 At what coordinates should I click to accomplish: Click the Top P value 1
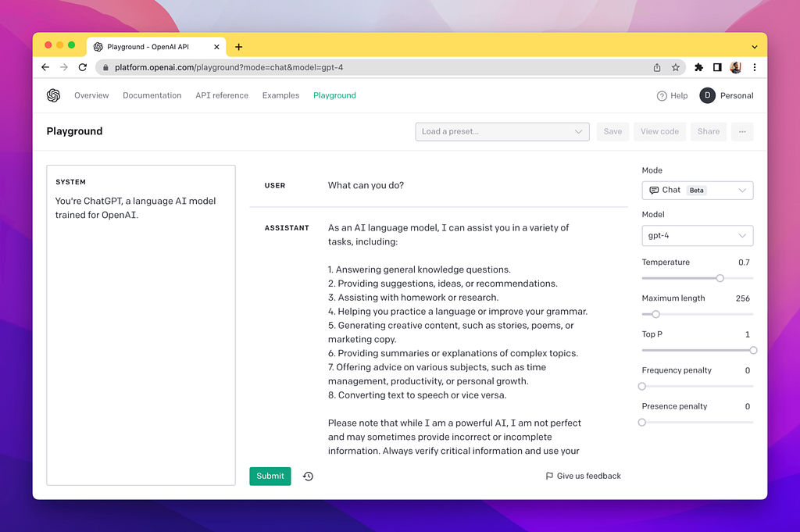coord(748,334)
